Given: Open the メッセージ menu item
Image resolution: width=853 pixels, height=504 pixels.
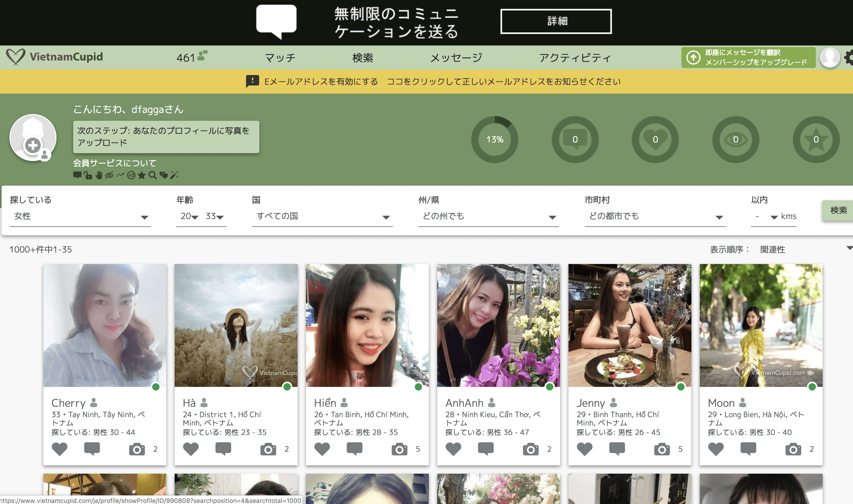Looking at the screenshot, I should [456, 58].
